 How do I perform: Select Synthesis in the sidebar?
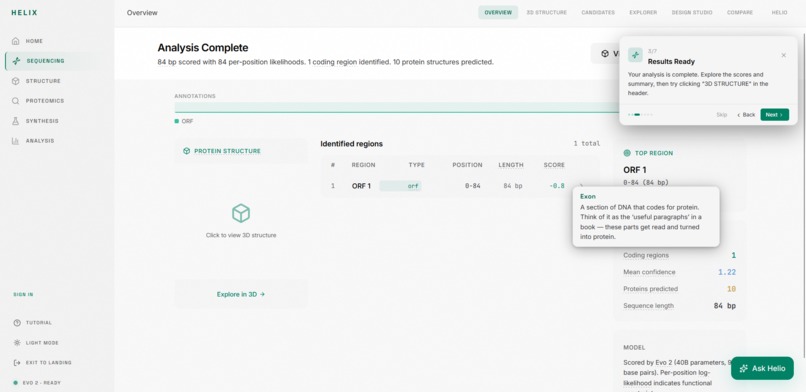pyautogui.click(x=42, y=121)
